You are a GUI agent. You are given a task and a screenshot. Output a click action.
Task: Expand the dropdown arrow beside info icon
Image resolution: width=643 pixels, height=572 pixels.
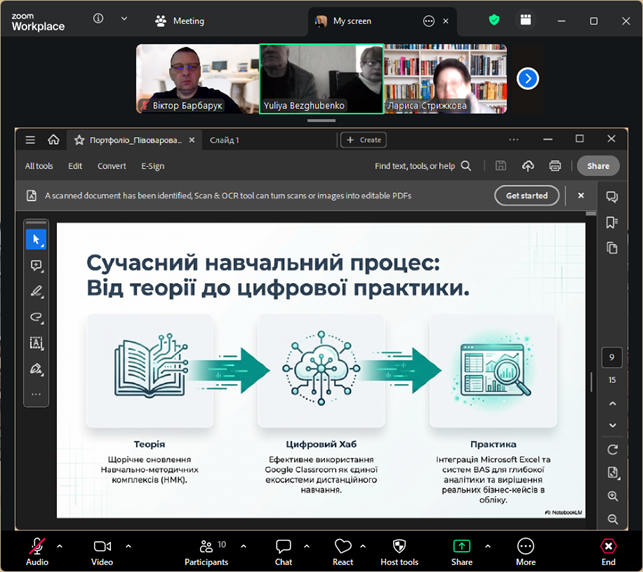coord(124,18)
